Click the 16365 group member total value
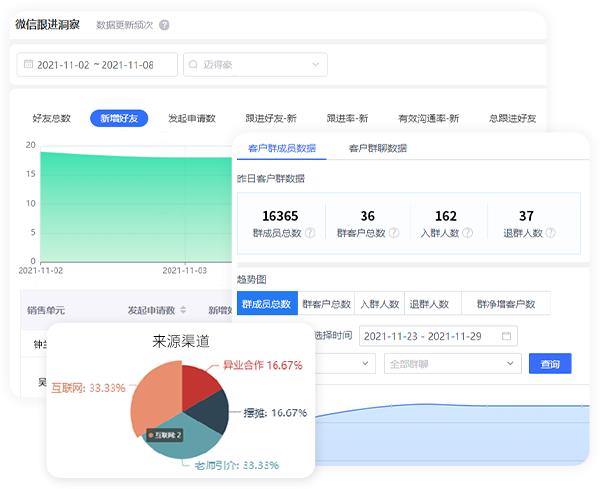This screenshot has width=608, height=489. [x=280, y=216]
